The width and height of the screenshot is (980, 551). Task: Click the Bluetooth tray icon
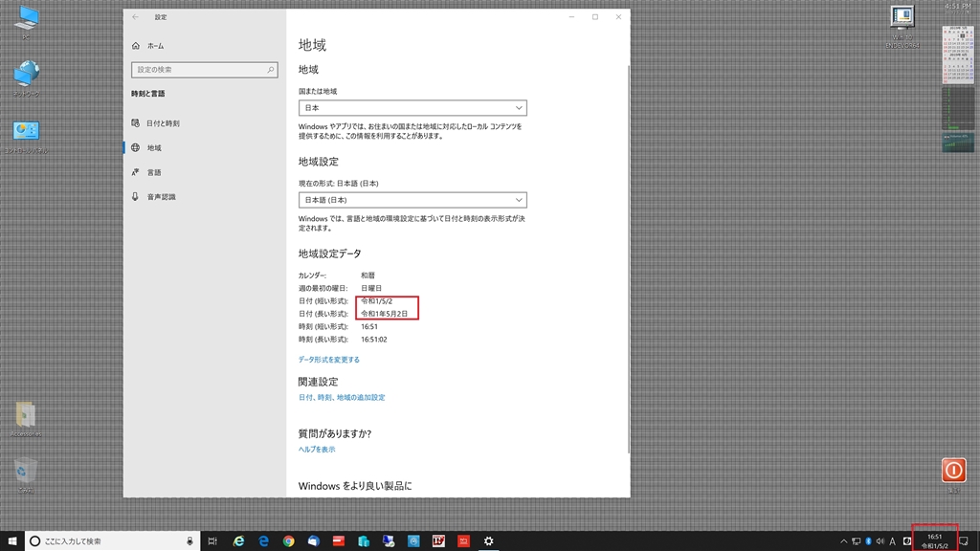click(x=868, y=541)
